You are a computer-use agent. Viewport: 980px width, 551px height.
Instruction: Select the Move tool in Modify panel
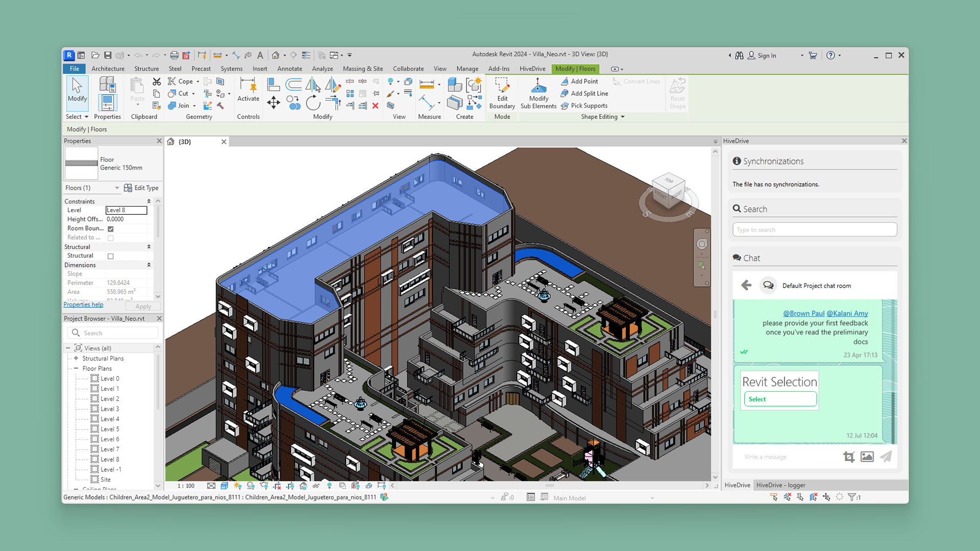[273, 102]
